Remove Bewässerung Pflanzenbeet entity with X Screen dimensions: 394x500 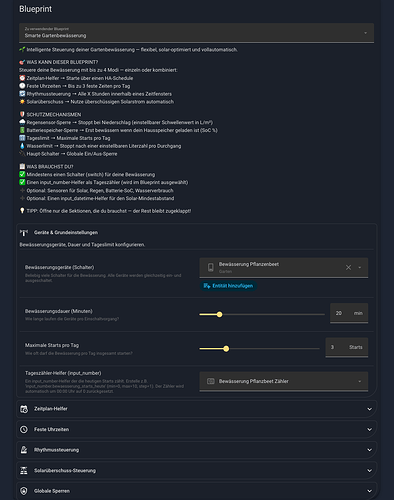(348, 267)
